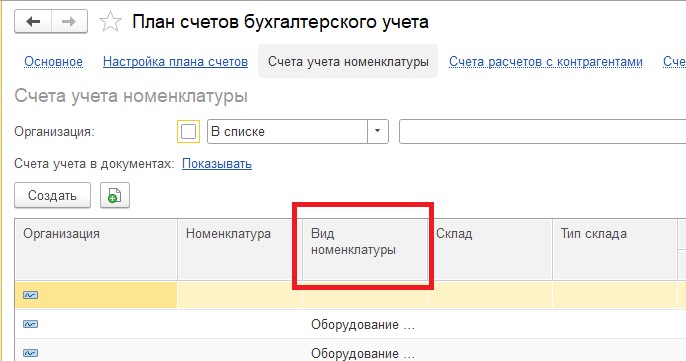Create new entry by copying icon
The width and height of the screenshot is (686, 361).
click(x=115, y=195)
